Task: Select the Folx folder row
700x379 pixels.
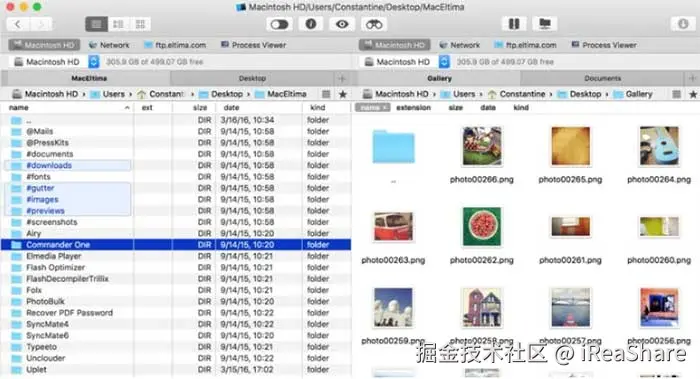Action: click(x=176, y=290)
